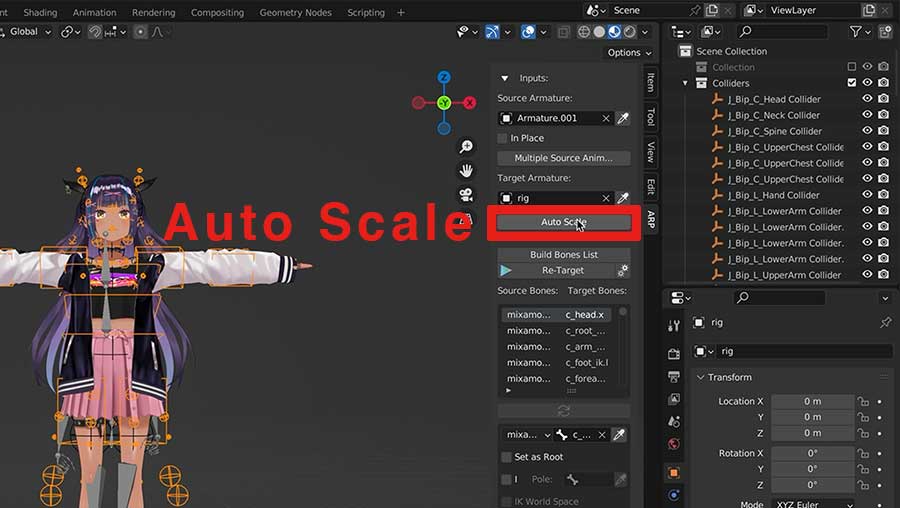Open XYZ Euler rotation mode dropdown
The image size is (900, 508).
pyautogui.click(x=813, y=504)
